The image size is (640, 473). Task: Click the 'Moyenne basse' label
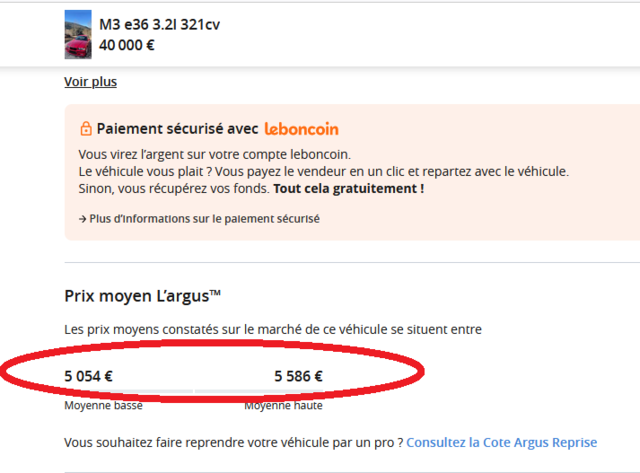tap(104, 406)
